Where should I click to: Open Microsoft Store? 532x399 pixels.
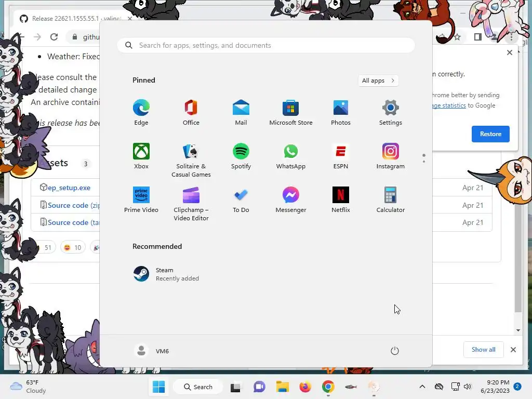pyautogui.click(x=291, y=113)
